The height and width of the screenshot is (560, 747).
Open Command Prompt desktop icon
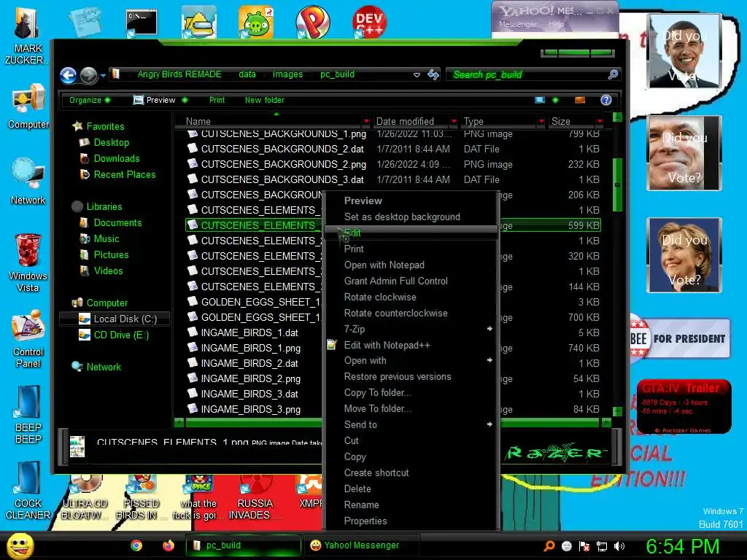142,23
